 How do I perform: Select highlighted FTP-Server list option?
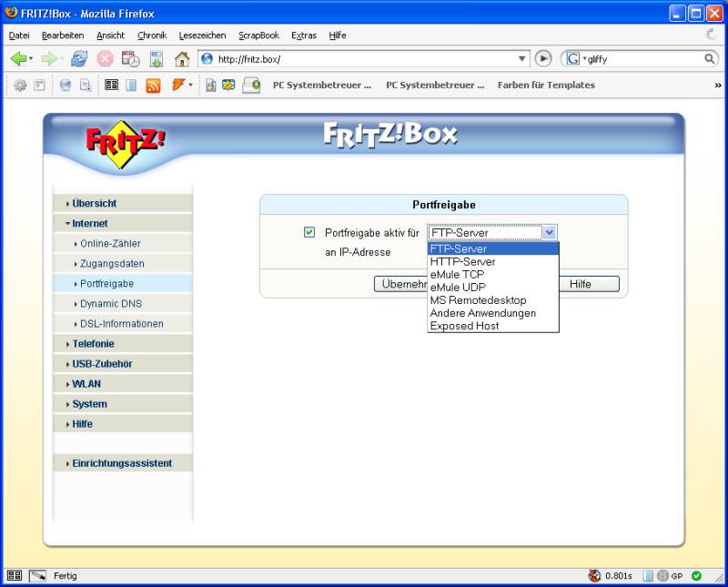[x=492, y=249]
